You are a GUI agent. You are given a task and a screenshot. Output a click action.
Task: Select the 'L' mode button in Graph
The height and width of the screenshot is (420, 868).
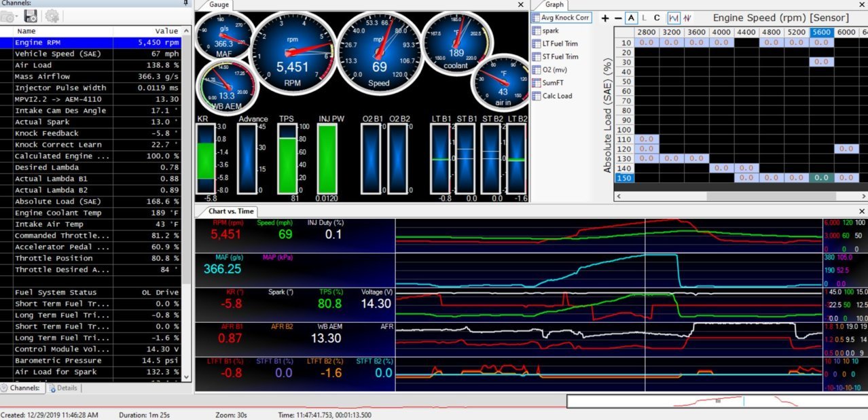click(x=645, y=18)
